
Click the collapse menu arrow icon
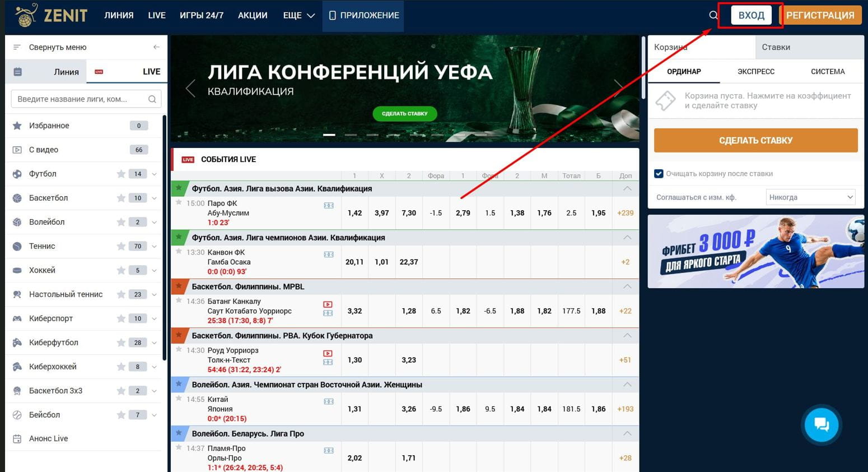pos(156,47)
